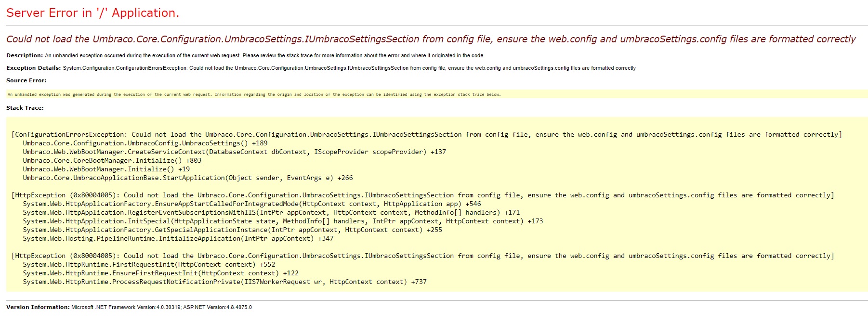
Task: Click the 'Description:' label
Action: [x=25, y=55]
